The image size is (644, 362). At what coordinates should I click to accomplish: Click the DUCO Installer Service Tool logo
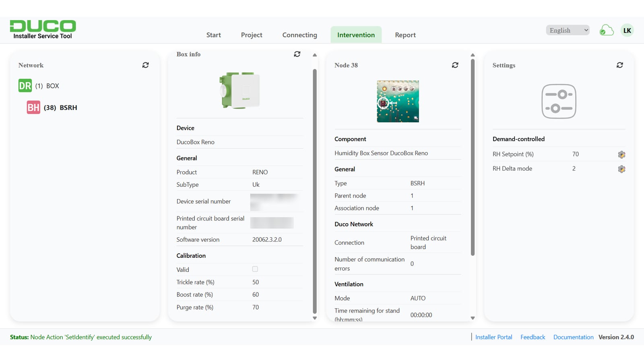(43, 29)
